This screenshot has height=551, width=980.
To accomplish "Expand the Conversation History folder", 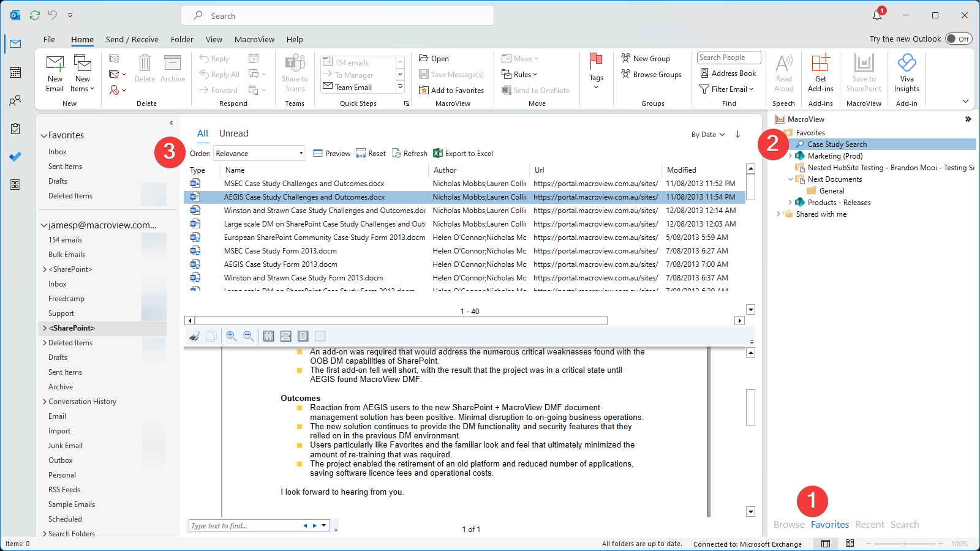I will [x=45, y=402].
